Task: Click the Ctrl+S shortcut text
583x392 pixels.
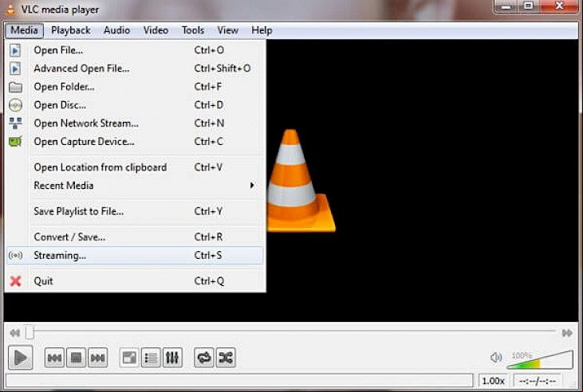Action: pos(208,255)
